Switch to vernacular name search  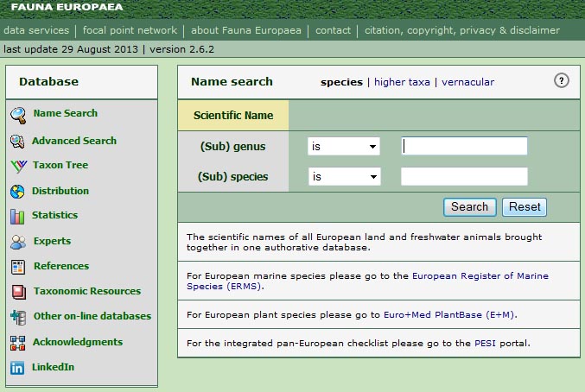tap(467, 82)
